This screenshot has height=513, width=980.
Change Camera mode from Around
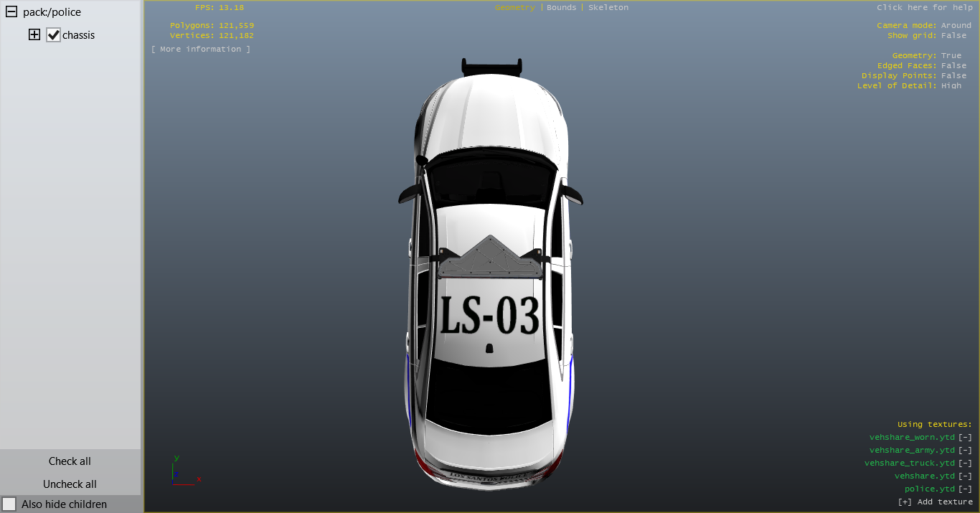[956, 26]
